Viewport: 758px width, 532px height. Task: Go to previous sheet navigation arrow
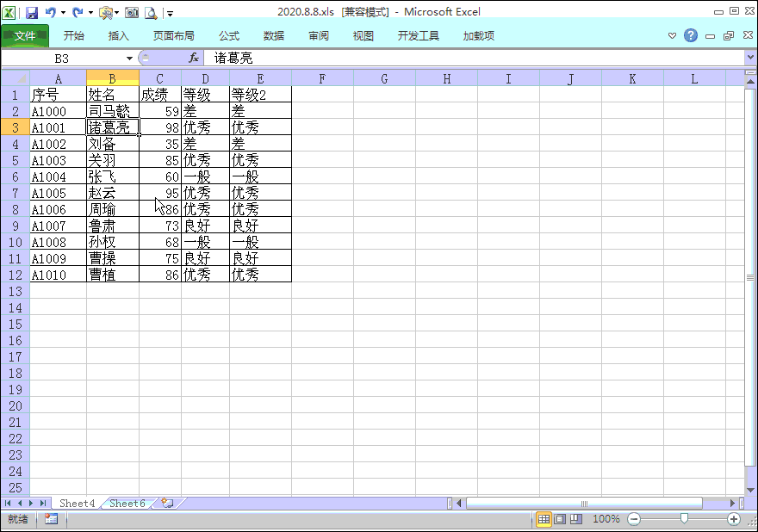coord(20,503)
